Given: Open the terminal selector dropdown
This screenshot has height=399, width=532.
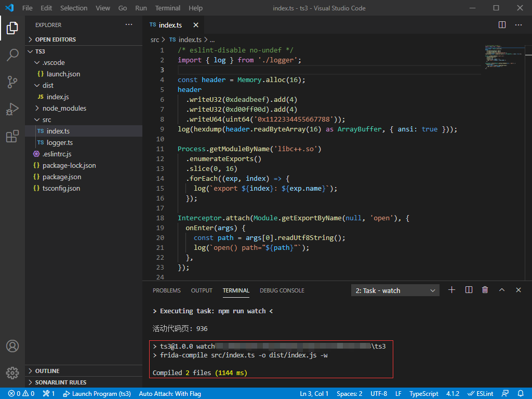Looking at the screenshot, I should pyautogui.click(x=395, y=290).
